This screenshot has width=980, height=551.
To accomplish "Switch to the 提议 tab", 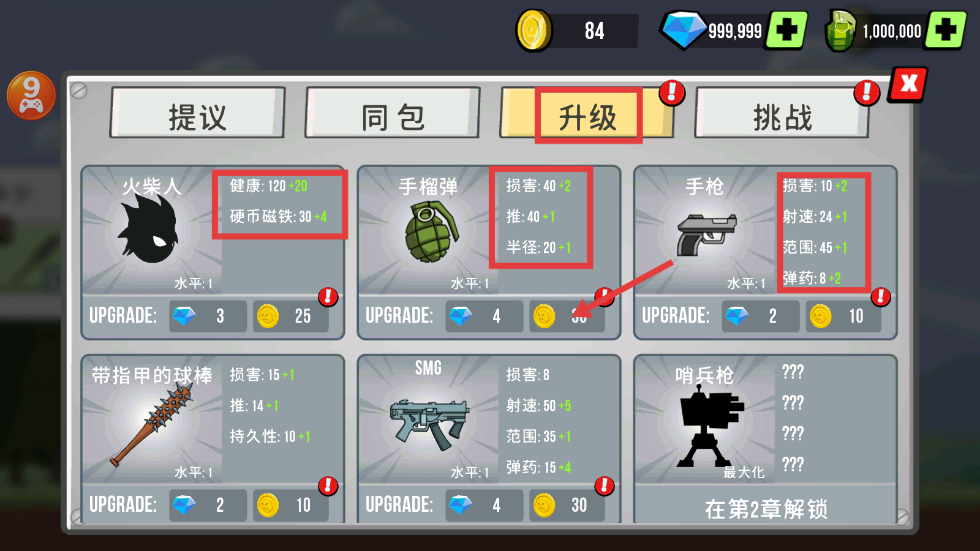I will tap(197, 113).
